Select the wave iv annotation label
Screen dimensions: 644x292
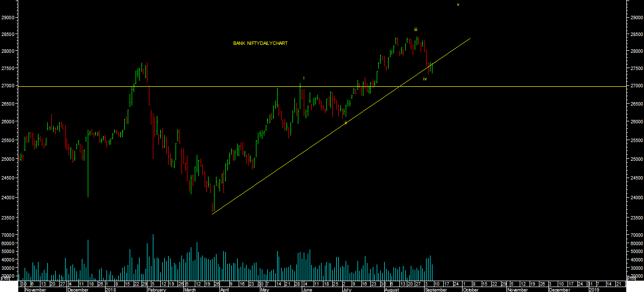pos(425,79)
